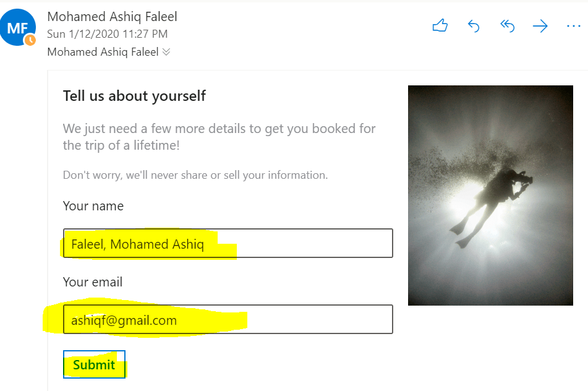Click the orange clock badge on the avatar
Screen dimensions: 588x391
[30, 40]
